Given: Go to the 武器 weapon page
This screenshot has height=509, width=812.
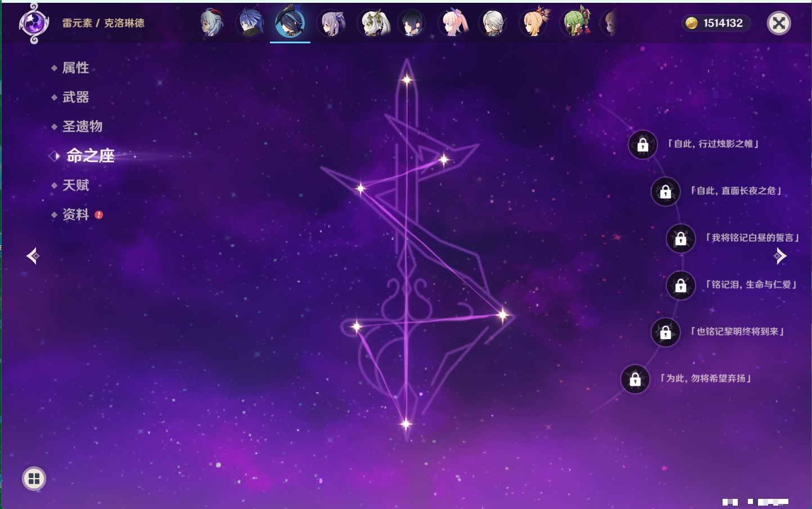Looking at the screenshot, I should tap(75, 97).
